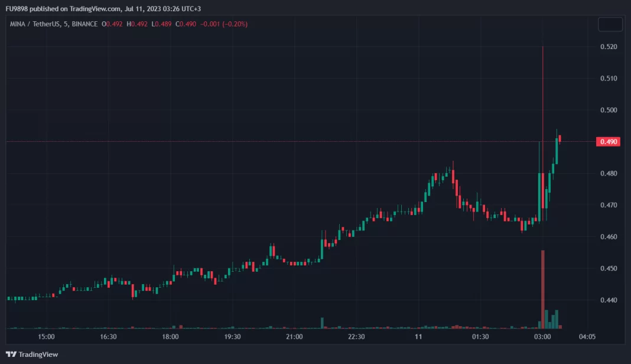Viewport: 631px width, 364px height.
Task: Click the 18:00 time axis label
Action: [170, 337]
